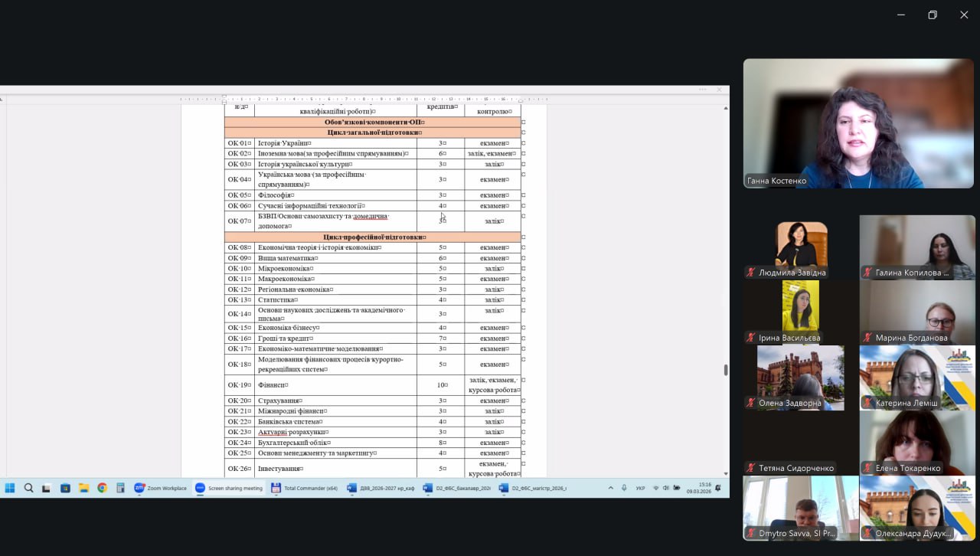The width and height of the screenshot is (980, 556).
Task: Open the Windows Start menu
Action: click(10, 488)
